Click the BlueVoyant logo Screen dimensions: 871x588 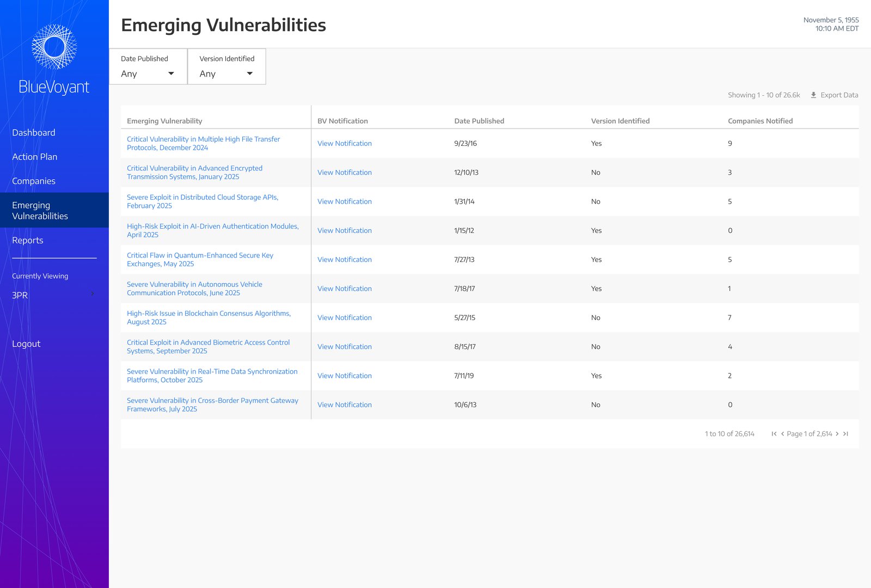[x=54, y=60]
